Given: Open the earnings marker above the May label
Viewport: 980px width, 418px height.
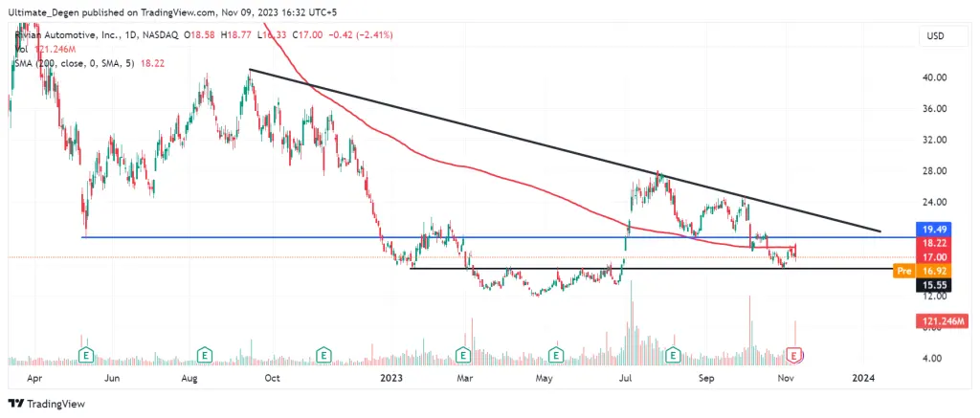Looking at the screenshot, I should (x=555, y=355).
